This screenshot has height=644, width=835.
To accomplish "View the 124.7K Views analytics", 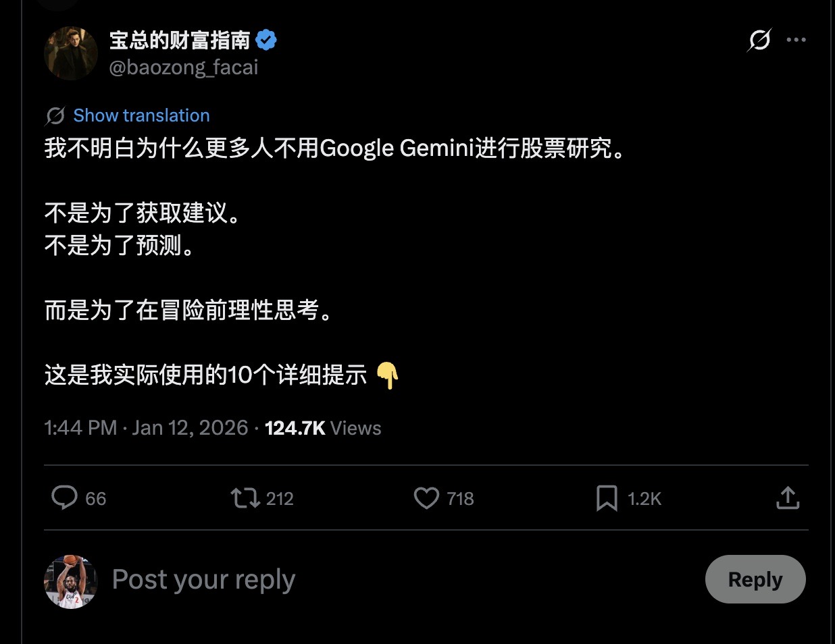I will tap(323, 428).
